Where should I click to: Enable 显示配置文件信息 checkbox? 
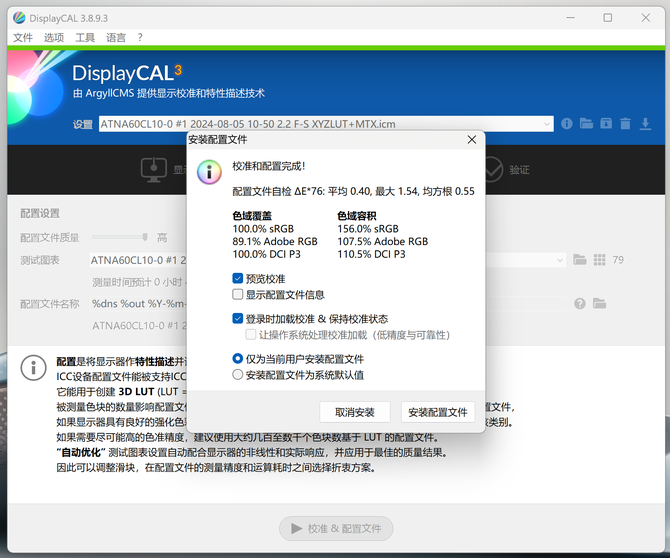coord(238,294)
